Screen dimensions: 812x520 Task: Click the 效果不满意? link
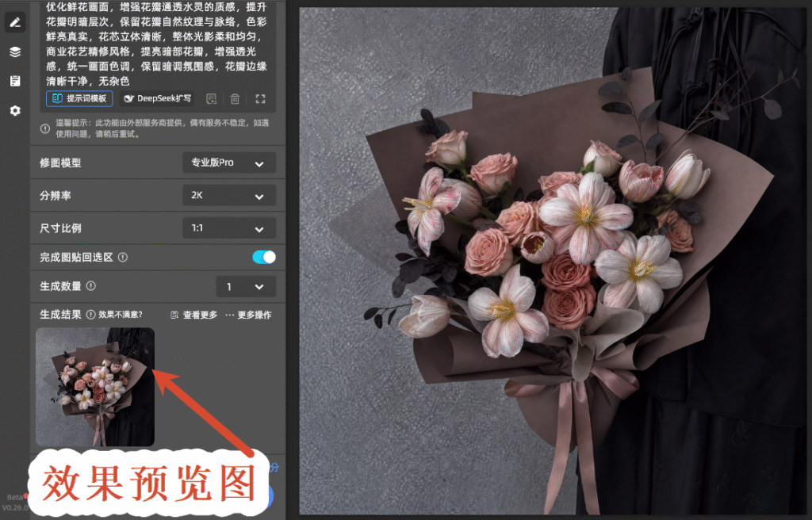point(121,315)
